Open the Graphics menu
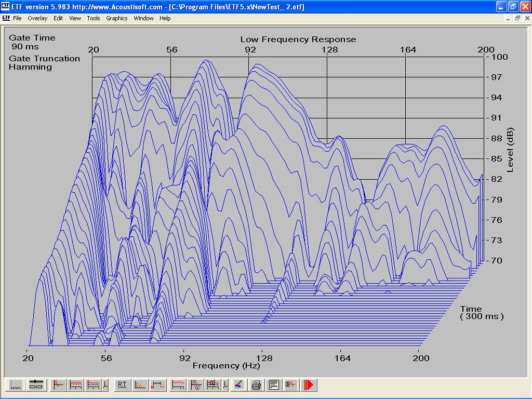Viewport: 532px width, 399px height. coord(116,18)
